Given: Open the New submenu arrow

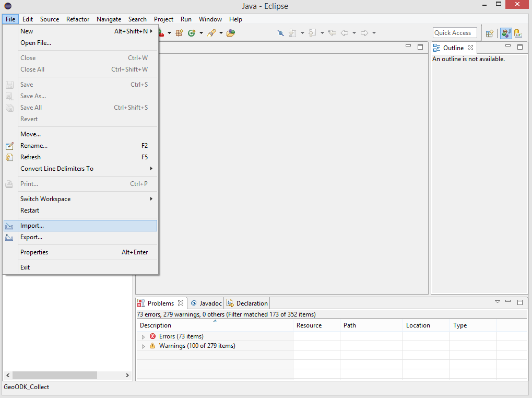Looking at the screenshot, I should (x=151, y=31).
